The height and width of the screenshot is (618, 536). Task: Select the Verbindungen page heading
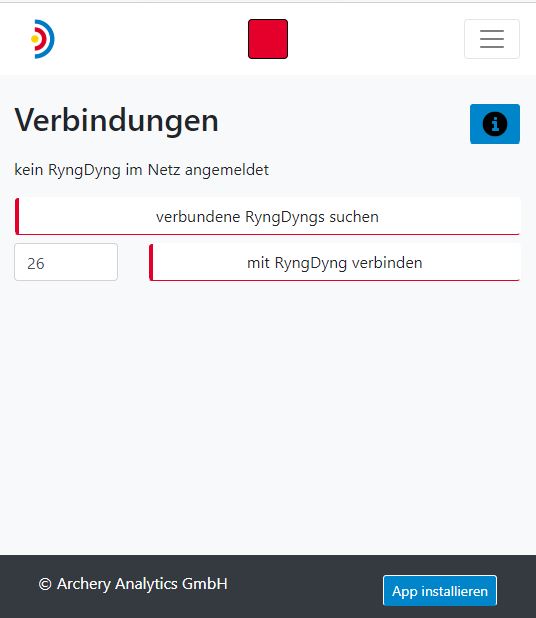coord(116,121)
